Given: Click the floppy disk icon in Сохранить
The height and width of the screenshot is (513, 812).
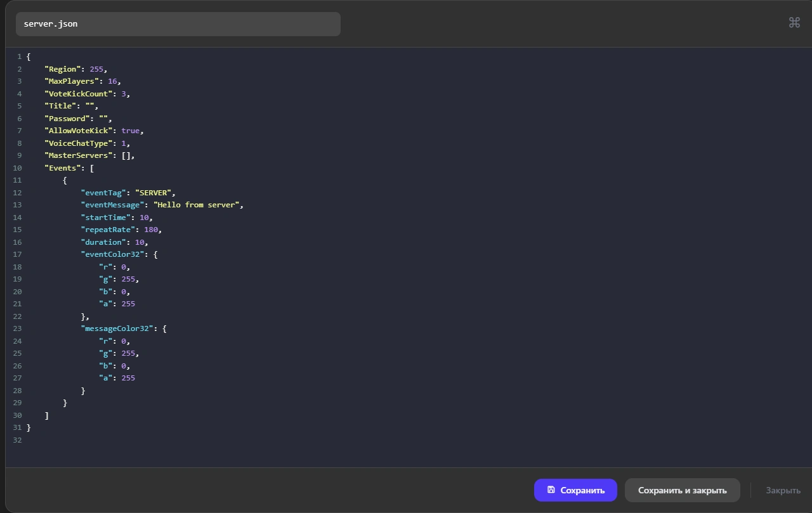Looking at the screenshot, I should click(x=551, y=490).
